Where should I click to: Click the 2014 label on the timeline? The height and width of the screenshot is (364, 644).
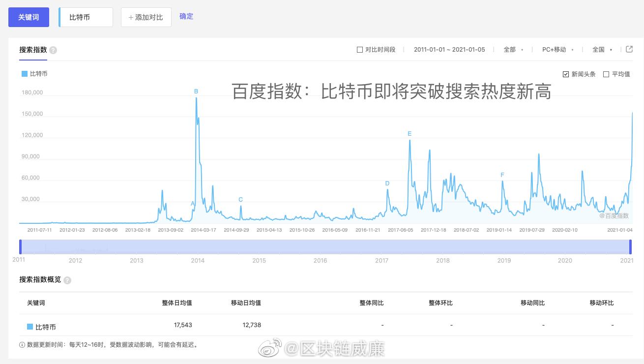click(198, 261)
